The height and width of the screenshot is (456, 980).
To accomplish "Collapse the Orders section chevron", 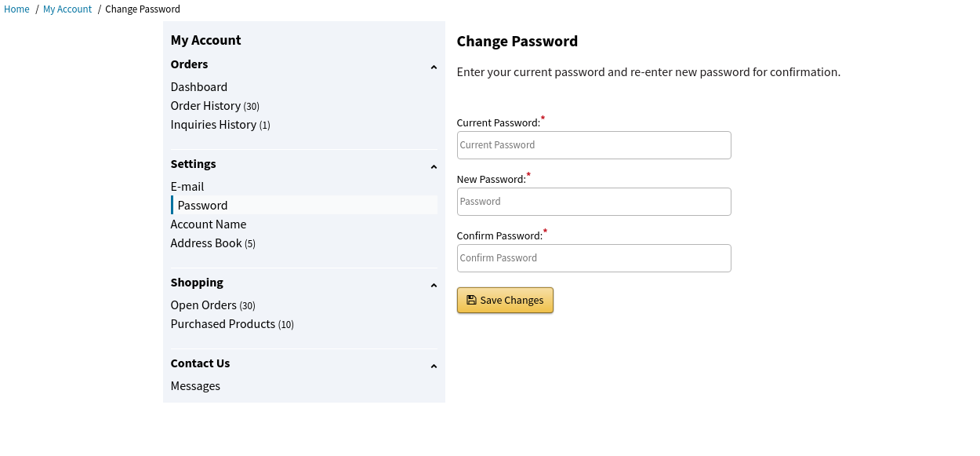I will tap(434, 67).
